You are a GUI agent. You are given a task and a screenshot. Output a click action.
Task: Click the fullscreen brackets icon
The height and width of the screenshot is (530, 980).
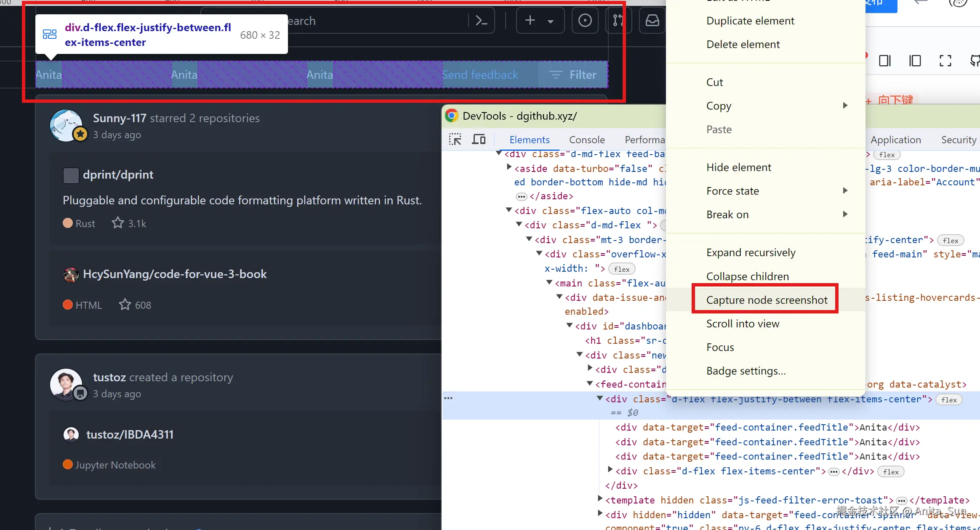pyautogui.click(x=945, y=61)
